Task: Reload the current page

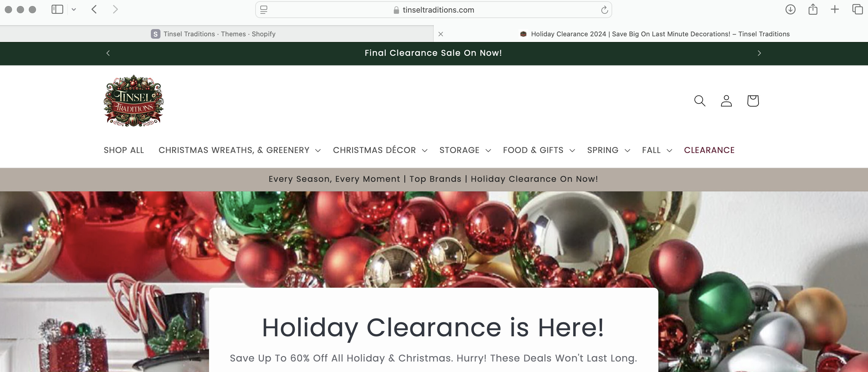Action: pos(604,10)
